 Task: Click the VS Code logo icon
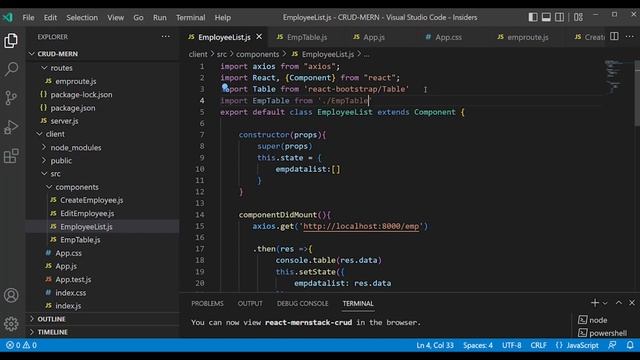8,17
